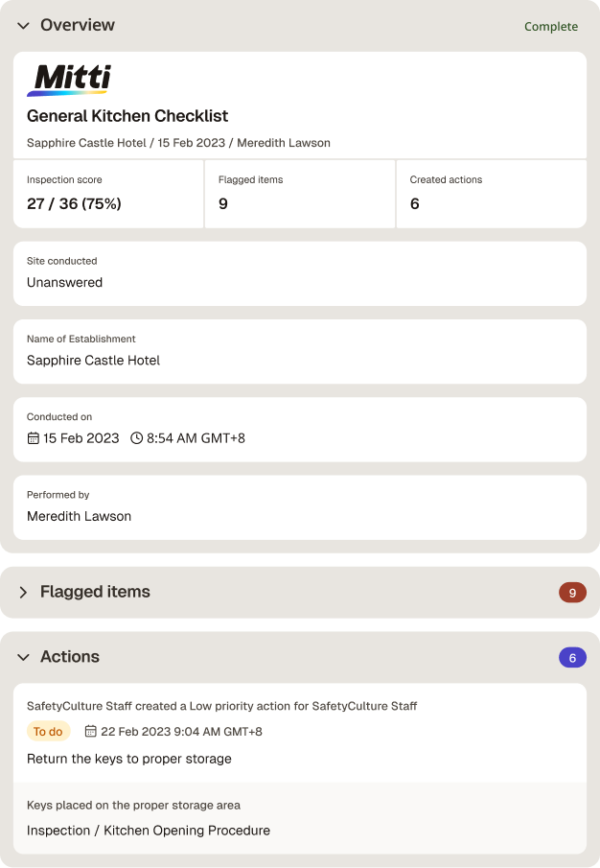Screen dimensions: 600x868
Task: Collapse the Overview section chevron
Action: point(23,26)
